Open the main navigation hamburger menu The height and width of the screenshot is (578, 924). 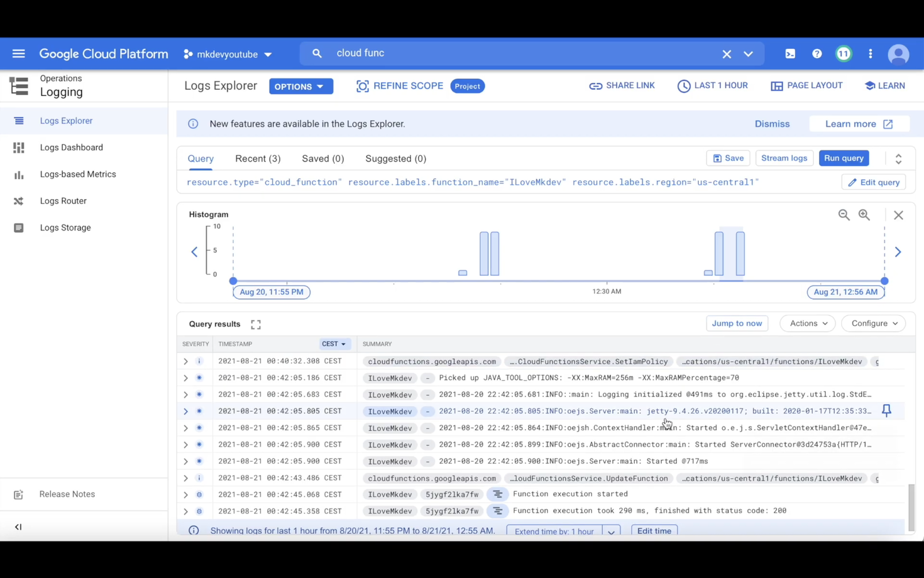(18, 53)
